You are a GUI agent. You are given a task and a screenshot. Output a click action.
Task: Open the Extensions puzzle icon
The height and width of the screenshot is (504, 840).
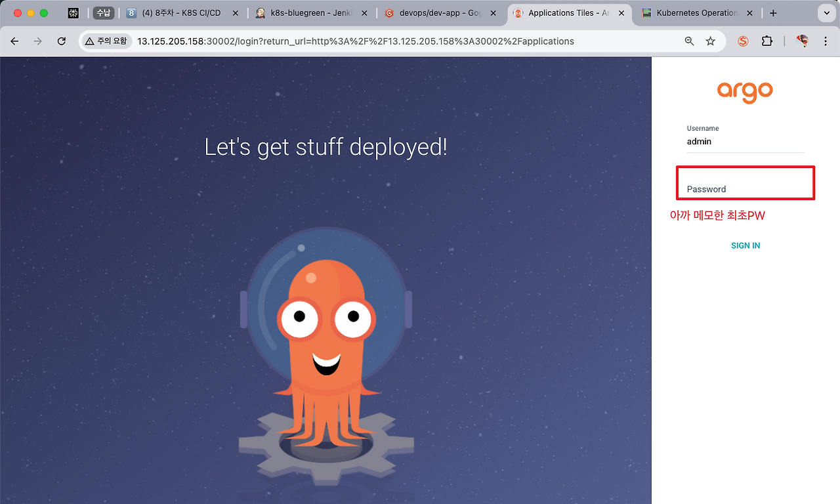point(767,41)
